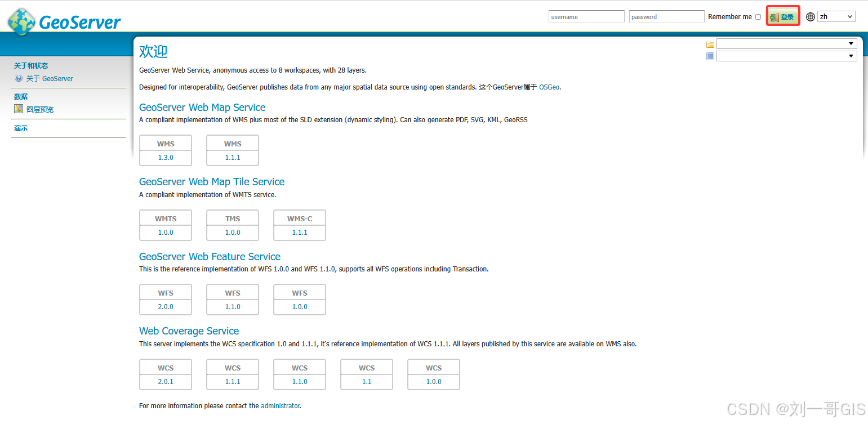This screenshot has width=868, height=424.
Task: Click GeoServer Web Map Service heading
Action: coord(202,108)
